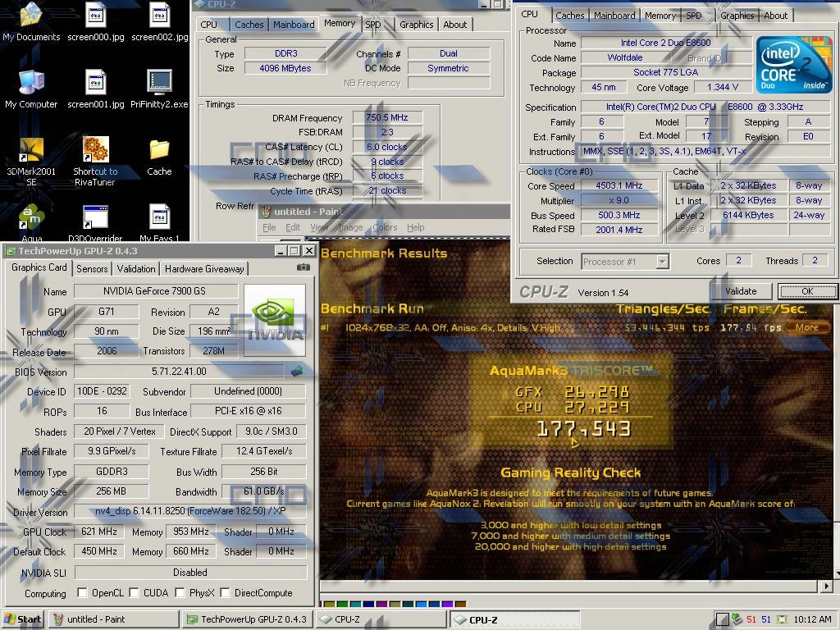Open Caches tab in right CPU-Z window
840x630 pixels.
(569, 16)
